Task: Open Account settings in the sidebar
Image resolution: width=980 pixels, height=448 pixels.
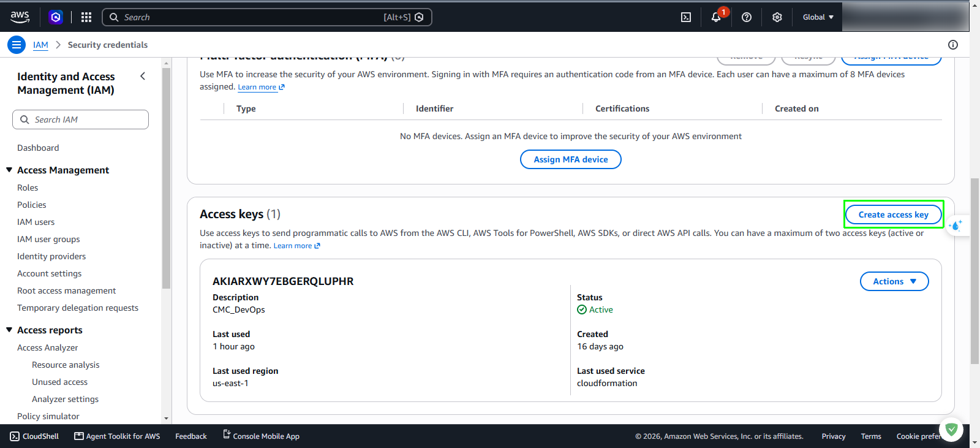Action: [x=50, y=273]
